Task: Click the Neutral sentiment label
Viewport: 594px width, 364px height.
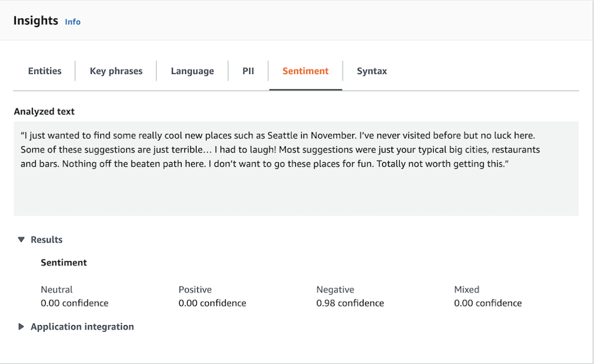Action: [57, 289]
